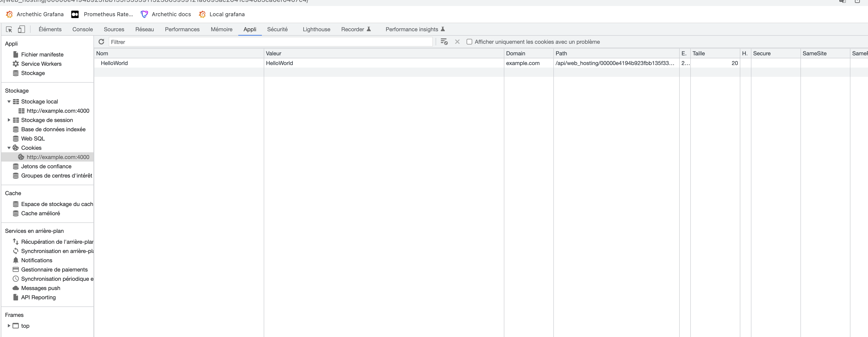Select Service Workers in the sidebar

41,64
